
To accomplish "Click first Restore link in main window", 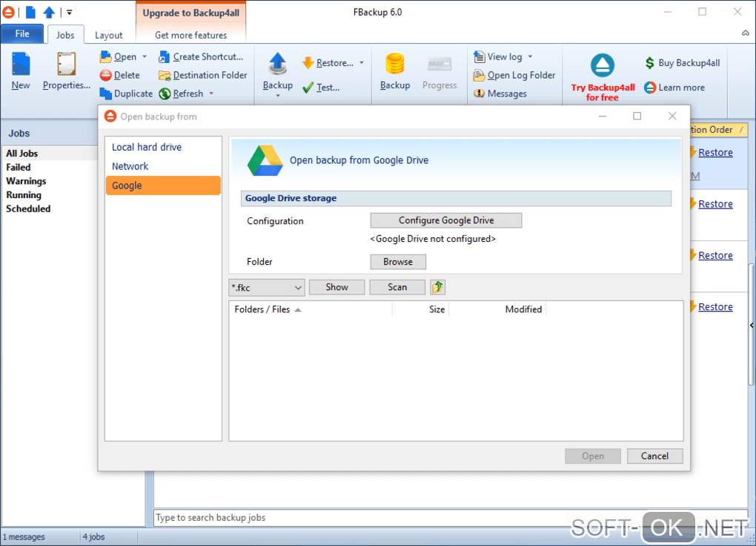I will pos(715,153).
